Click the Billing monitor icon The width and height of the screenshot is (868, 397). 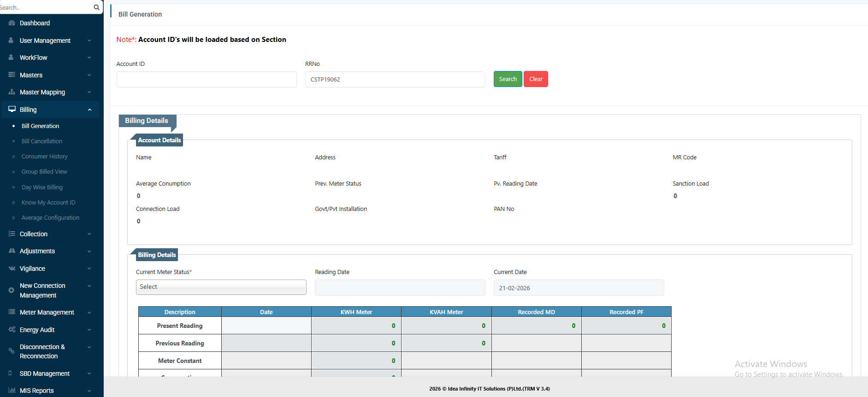pos(12,110)
